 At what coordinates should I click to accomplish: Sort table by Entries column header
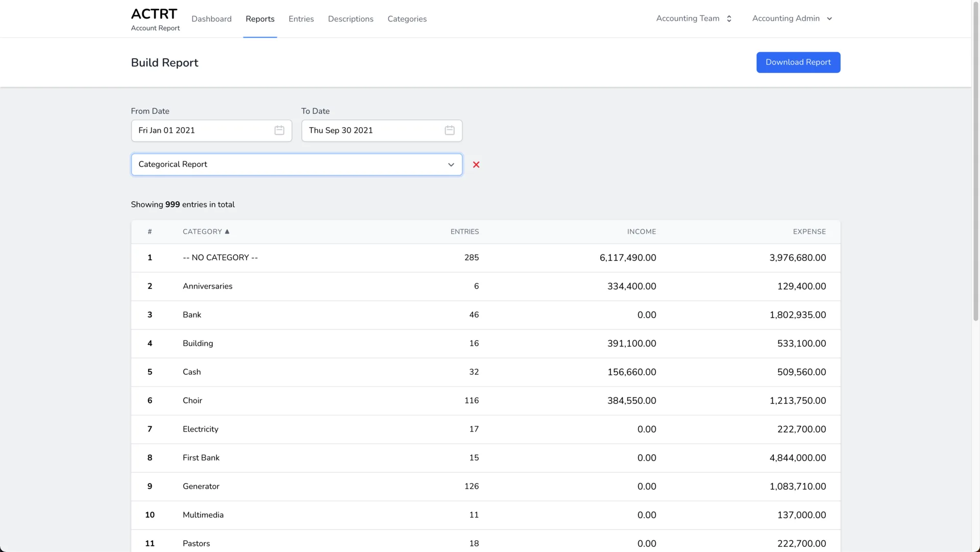464,232
